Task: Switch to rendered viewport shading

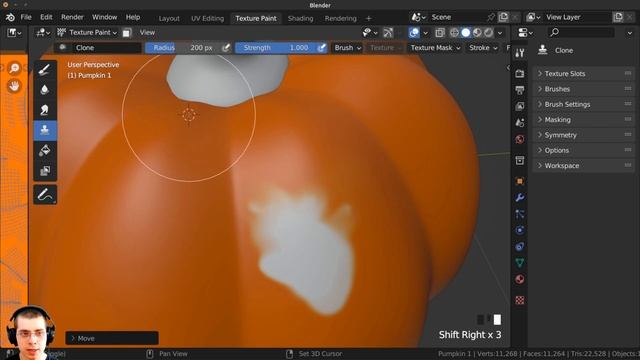Action: [489, 33]
